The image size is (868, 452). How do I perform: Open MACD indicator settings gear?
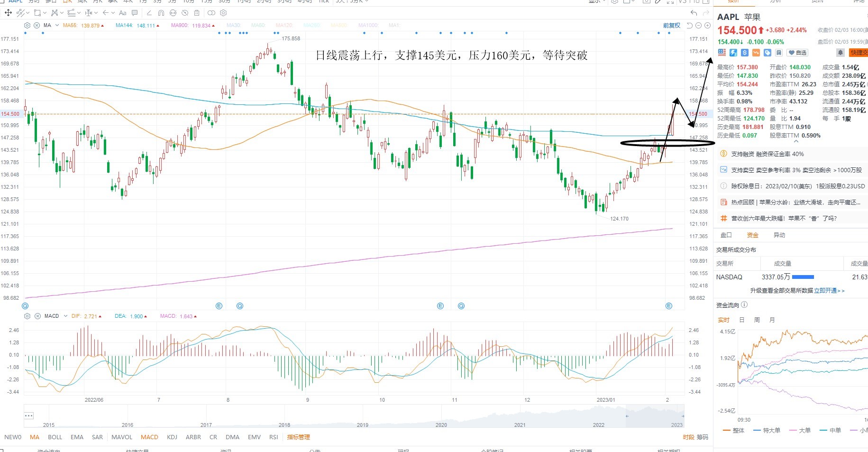click(27, 316)
